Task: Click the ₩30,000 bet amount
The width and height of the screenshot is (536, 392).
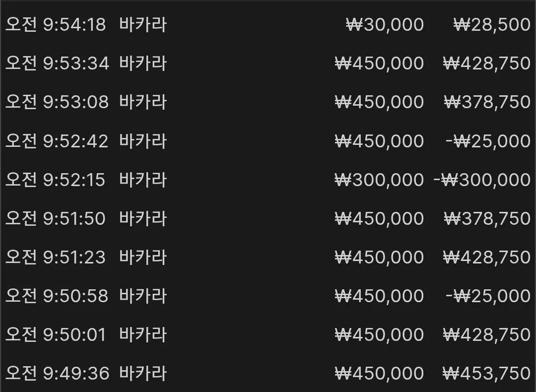Action: [x=385, y=25]
